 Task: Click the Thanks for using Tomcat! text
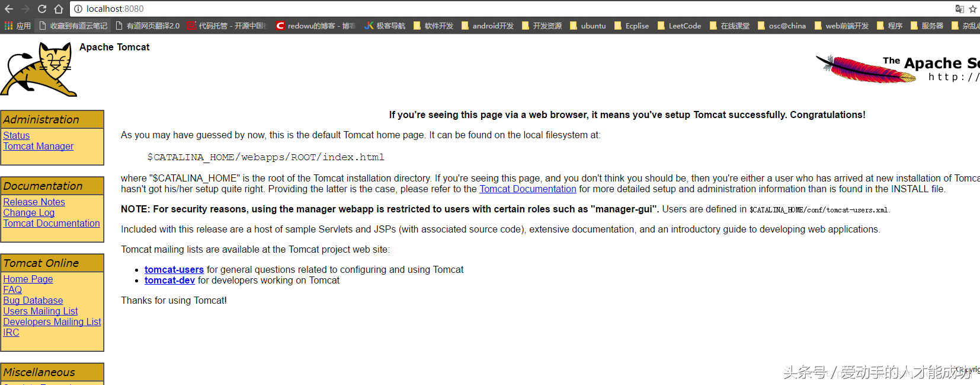tap(174, 301)
